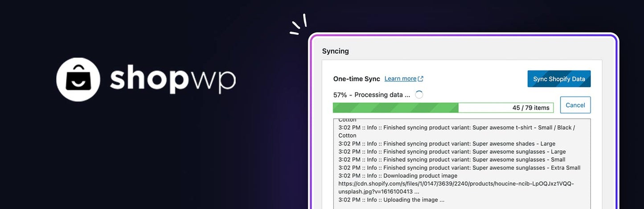Click the sparkle lines decoration above the panel

(x=299, y=24)
